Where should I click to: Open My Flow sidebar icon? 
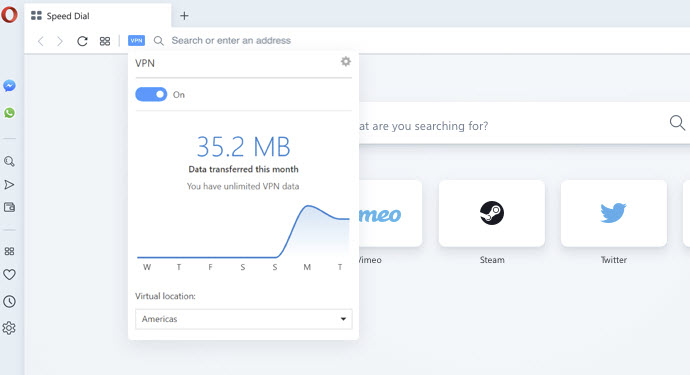(9, 184)
